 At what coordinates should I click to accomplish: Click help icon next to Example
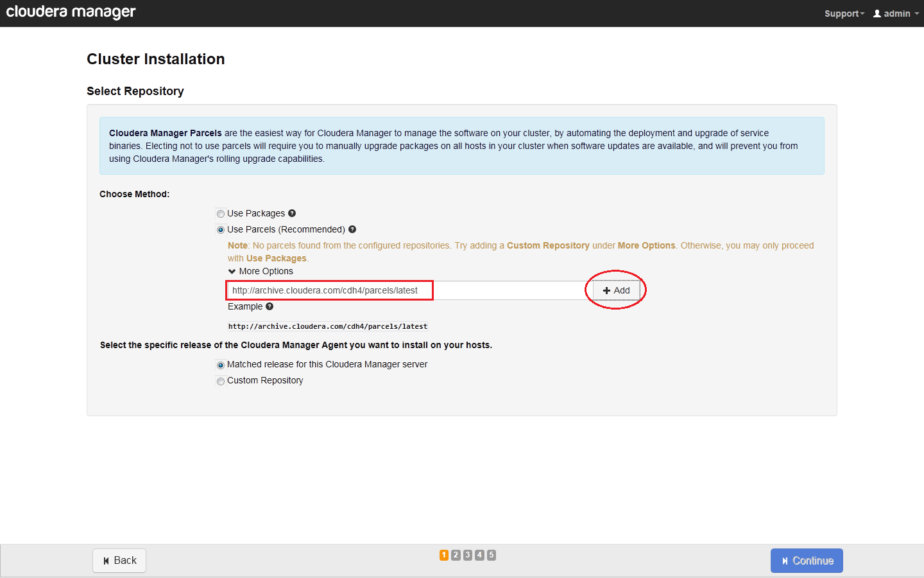pyautogui.click(x=269, y=306)
